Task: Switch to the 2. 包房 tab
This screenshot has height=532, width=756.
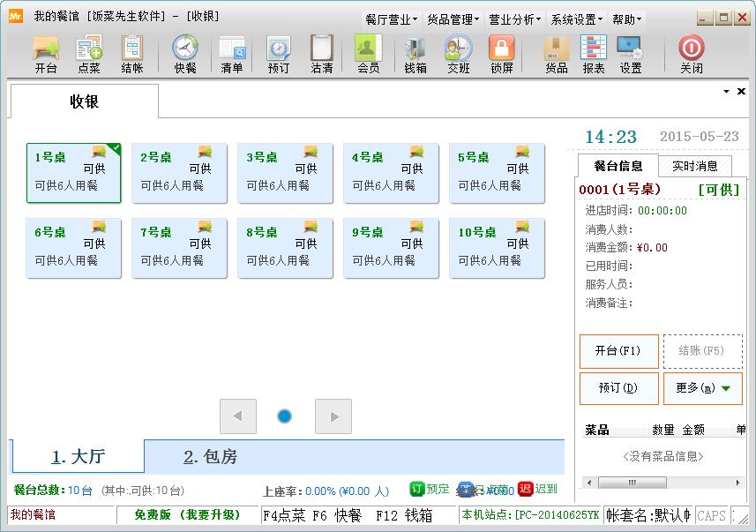Action: click(211, 457)
